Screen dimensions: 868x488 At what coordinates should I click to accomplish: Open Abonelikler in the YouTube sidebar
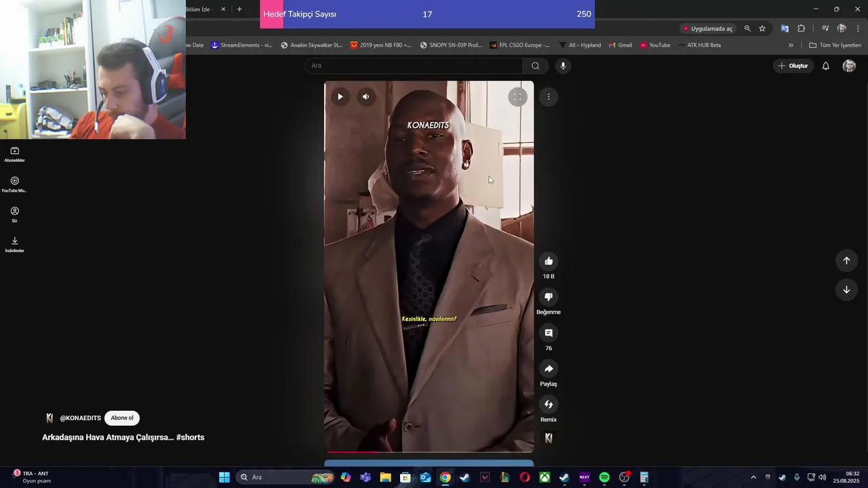tap(15, 155)
